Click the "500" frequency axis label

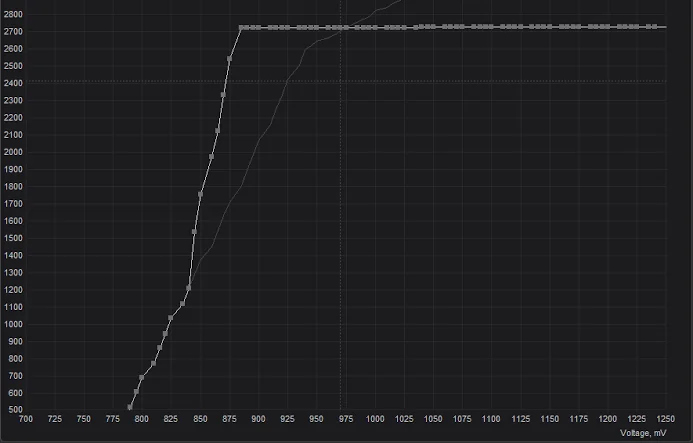[x=15, y=410]
